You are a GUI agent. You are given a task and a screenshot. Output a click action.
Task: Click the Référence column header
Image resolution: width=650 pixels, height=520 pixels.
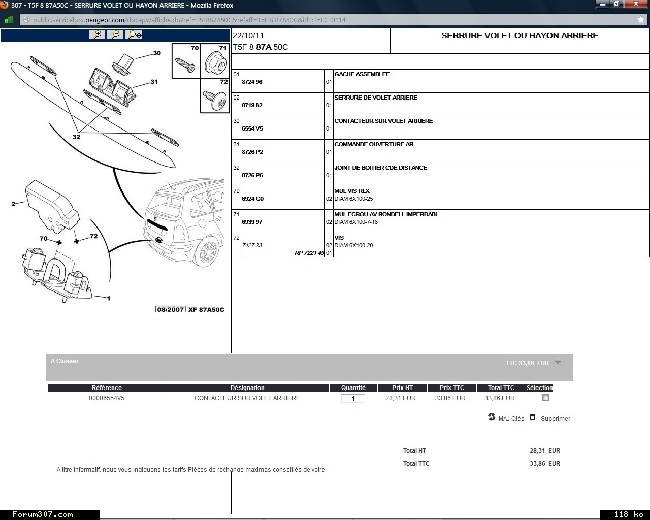107,388
